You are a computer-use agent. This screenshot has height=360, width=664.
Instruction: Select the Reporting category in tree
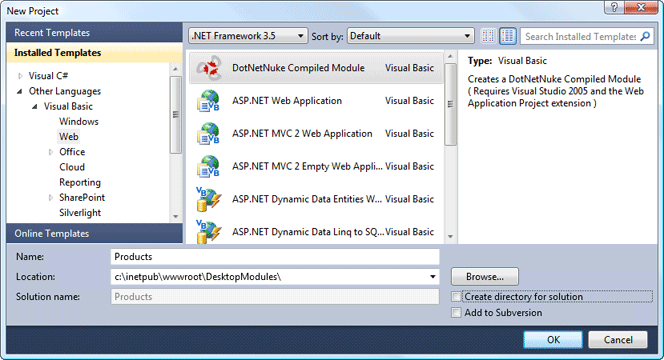[x=80, y=183]
